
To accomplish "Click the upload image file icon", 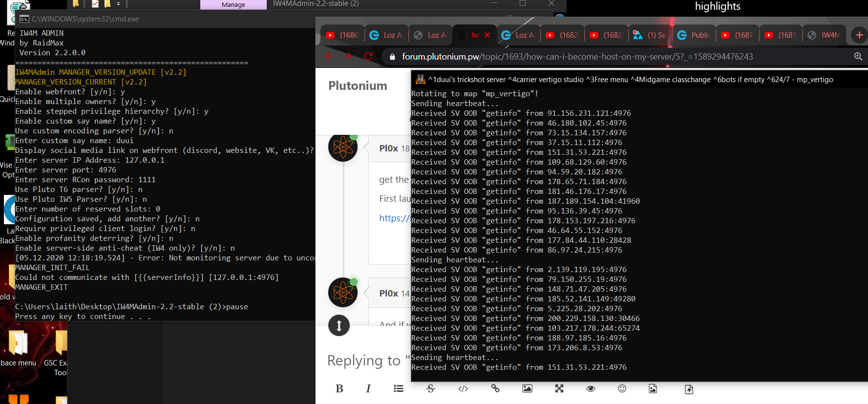I will point(653,388).
